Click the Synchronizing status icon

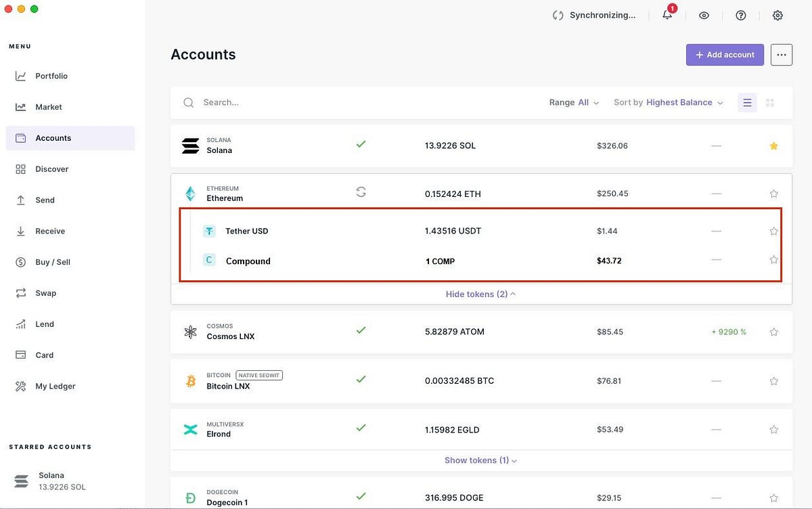558,15
